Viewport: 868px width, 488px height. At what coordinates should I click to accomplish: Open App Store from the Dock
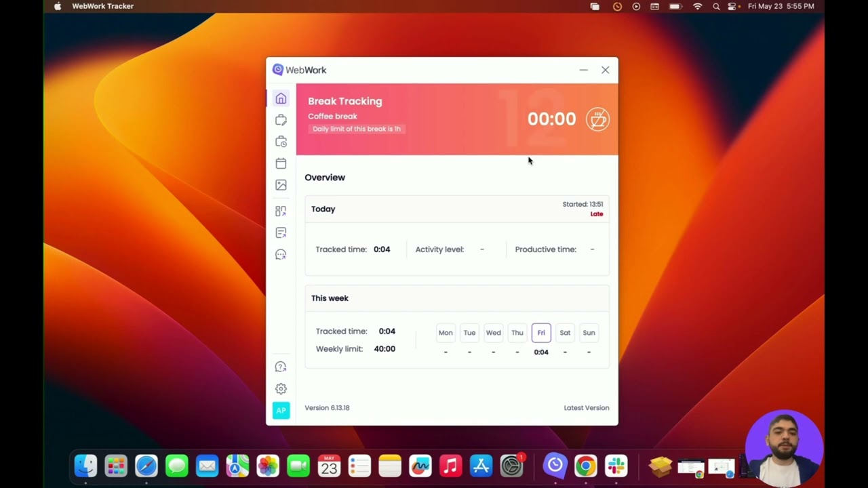point(481,466)
